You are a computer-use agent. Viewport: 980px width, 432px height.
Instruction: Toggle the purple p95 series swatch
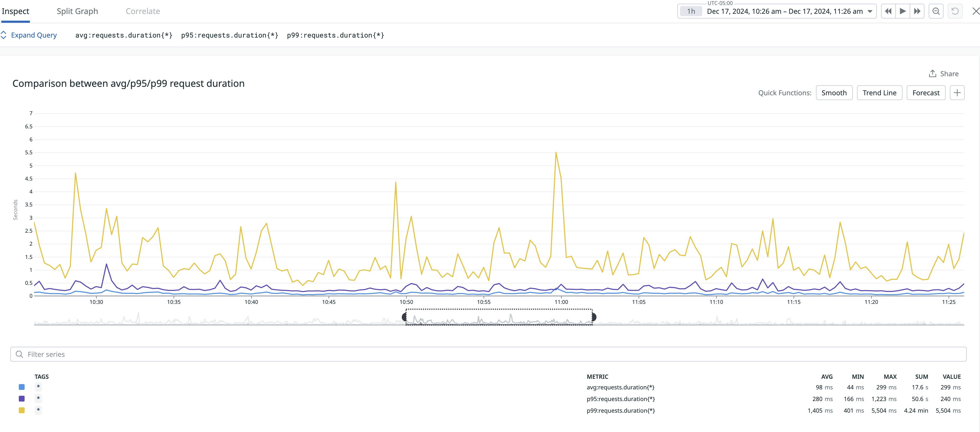tap(22, 399)
